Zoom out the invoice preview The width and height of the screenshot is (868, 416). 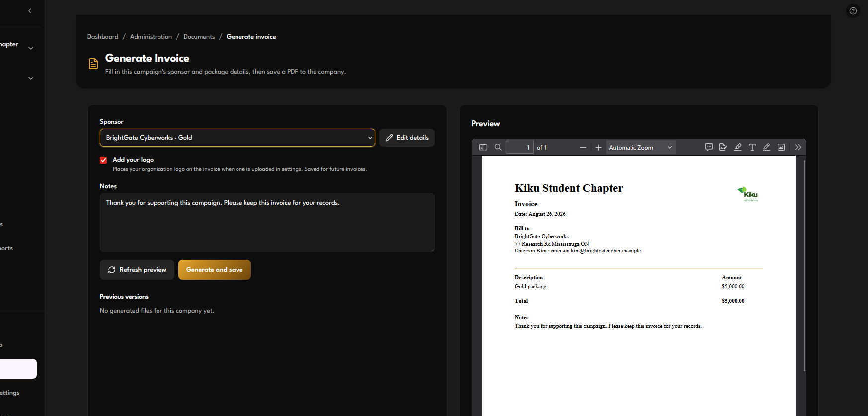[x=583, y=147]
